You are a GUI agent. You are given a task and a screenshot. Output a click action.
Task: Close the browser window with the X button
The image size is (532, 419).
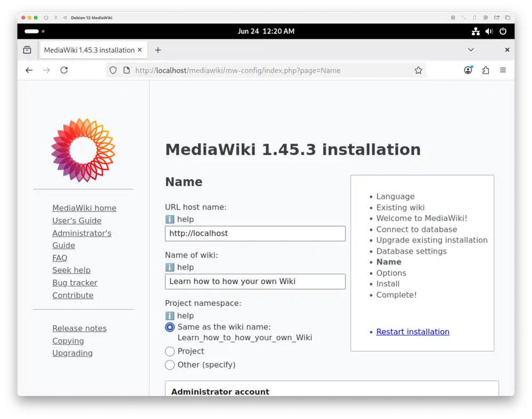[x=507, y=50]
